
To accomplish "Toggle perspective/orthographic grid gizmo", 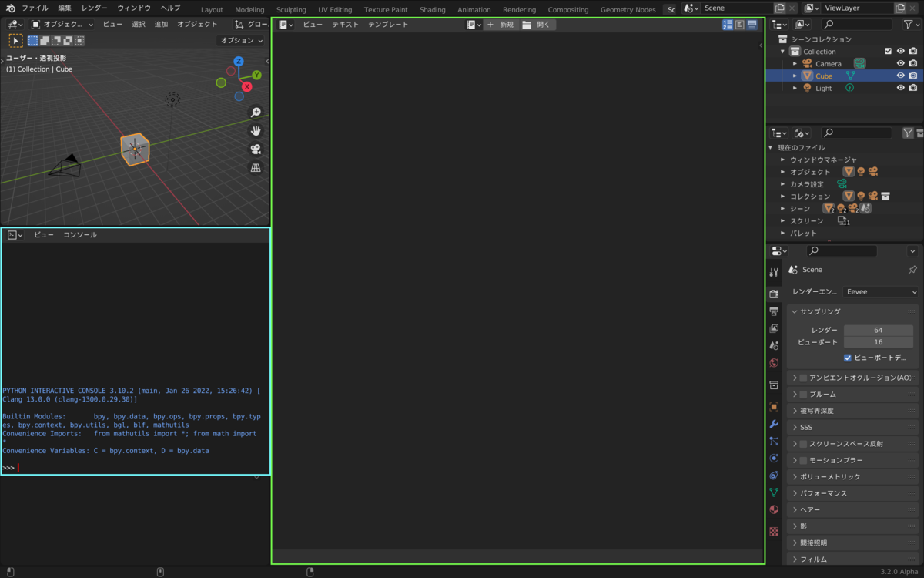I will [x=256, y=168].
